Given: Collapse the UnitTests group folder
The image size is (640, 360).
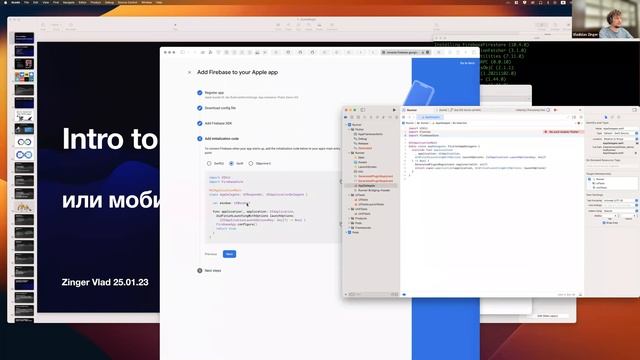Looking at the screenshot, I should pyautogui.click(x=350, y=209).
